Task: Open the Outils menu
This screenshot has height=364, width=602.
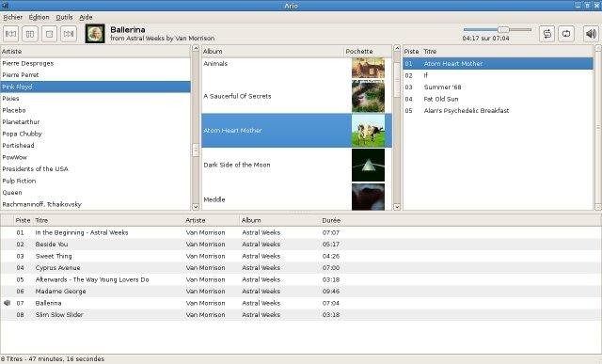Action: [x=64, y=17]
